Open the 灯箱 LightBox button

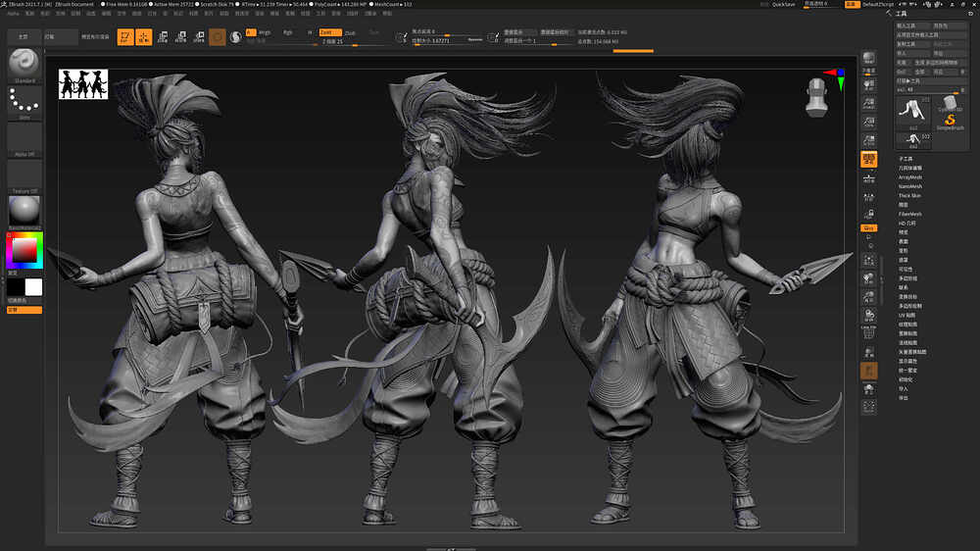pos(61,37)
